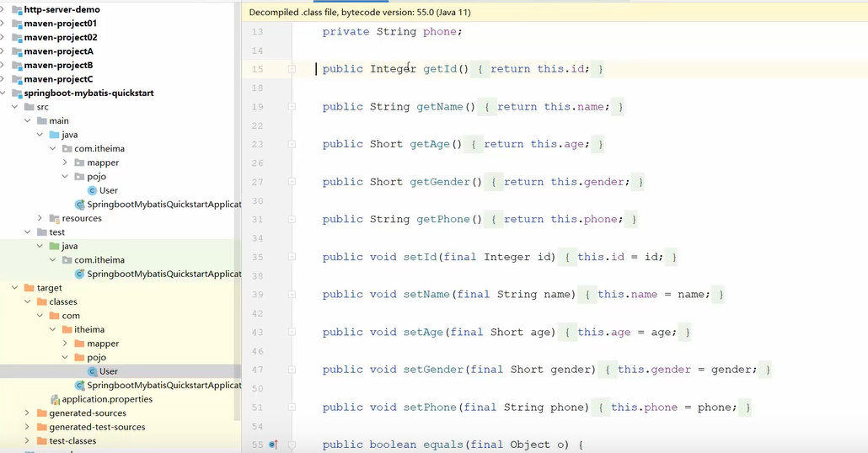Toggle fold of getGender method on line 27
Viewport: 868px width, 453px height.
click(x=292, y=182)
